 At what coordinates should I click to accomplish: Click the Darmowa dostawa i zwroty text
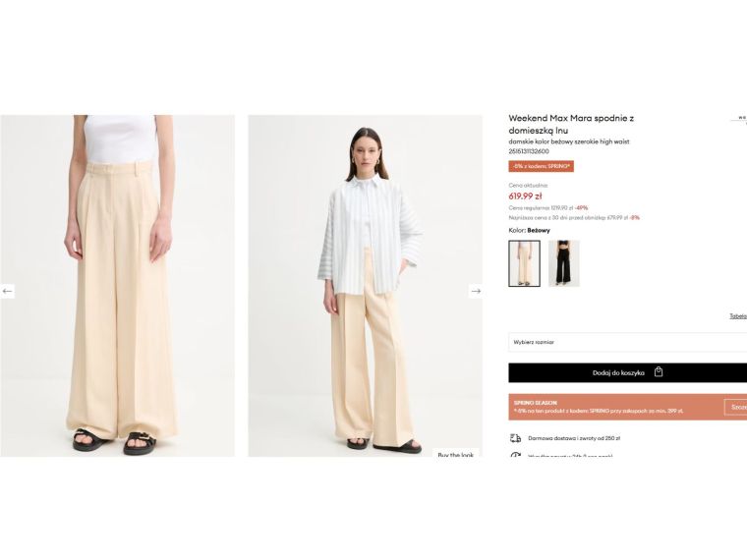(x=574, y=438)
